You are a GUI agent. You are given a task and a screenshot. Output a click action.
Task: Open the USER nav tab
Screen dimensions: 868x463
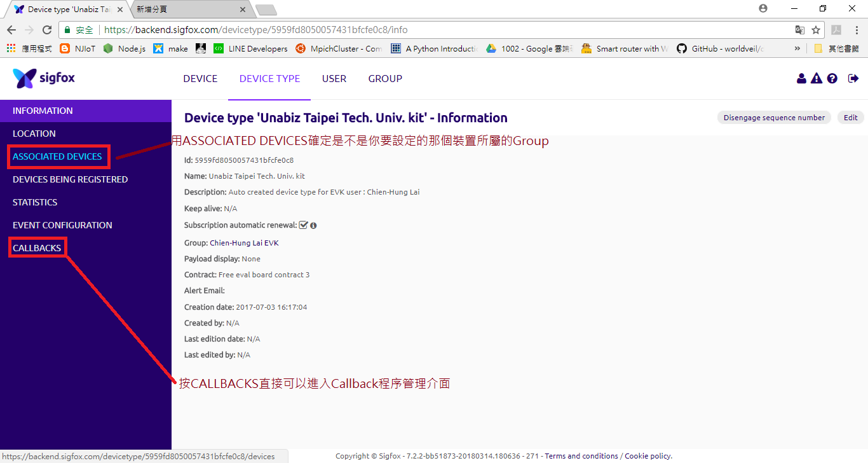click(x=334, y=79)
